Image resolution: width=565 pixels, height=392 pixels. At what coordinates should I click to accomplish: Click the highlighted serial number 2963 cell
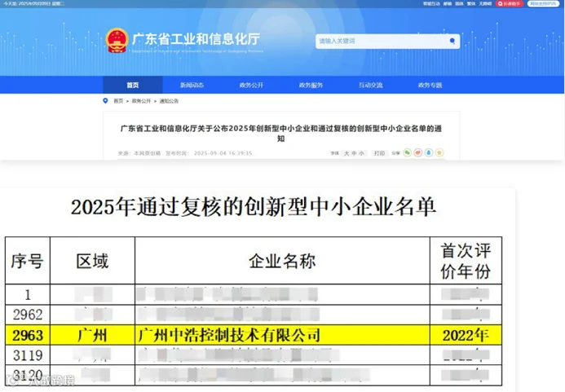coord(28,336)
